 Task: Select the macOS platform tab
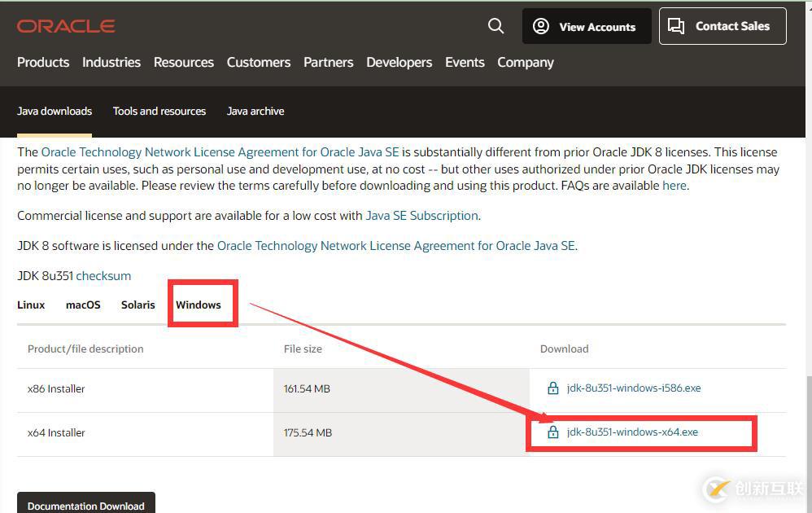click(x=83, y=305)
